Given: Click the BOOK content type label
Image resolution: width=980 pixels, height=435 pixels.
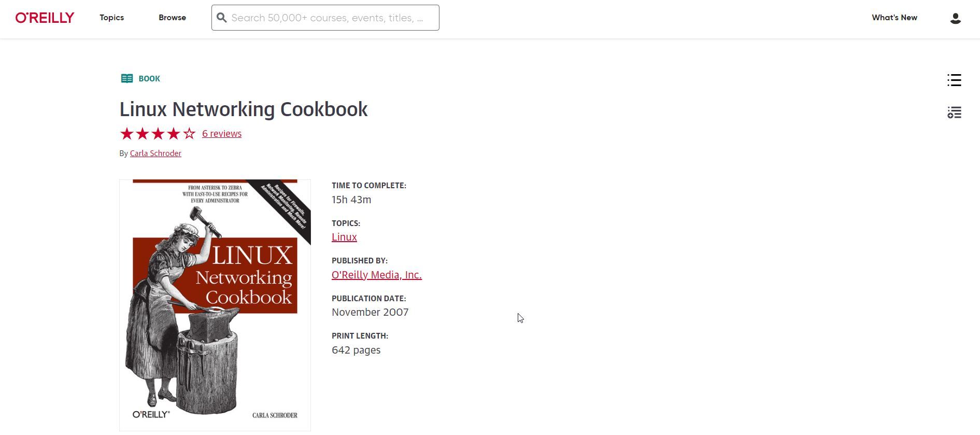Looking at the screenshot, I should pyautogui.click(x=149, y=79).
